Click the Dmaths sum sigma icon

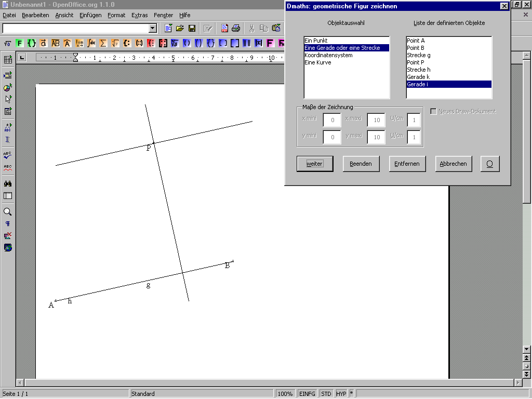coord(103,43)
